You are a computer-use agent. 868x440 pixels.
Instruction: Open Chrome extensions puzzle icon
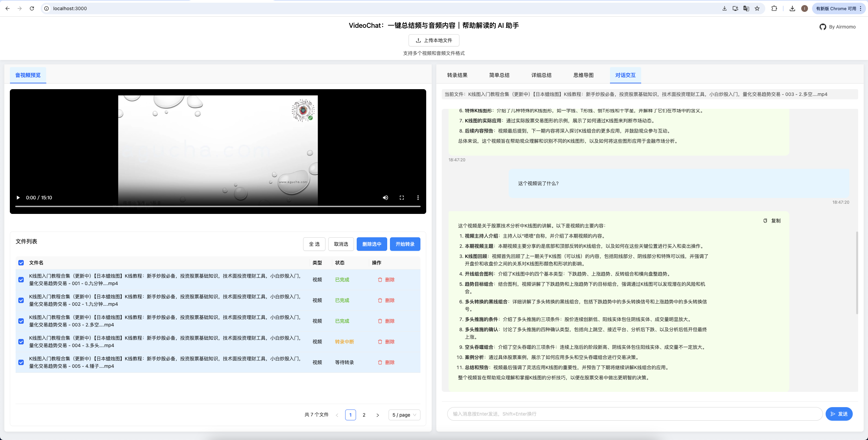(774, 8)
